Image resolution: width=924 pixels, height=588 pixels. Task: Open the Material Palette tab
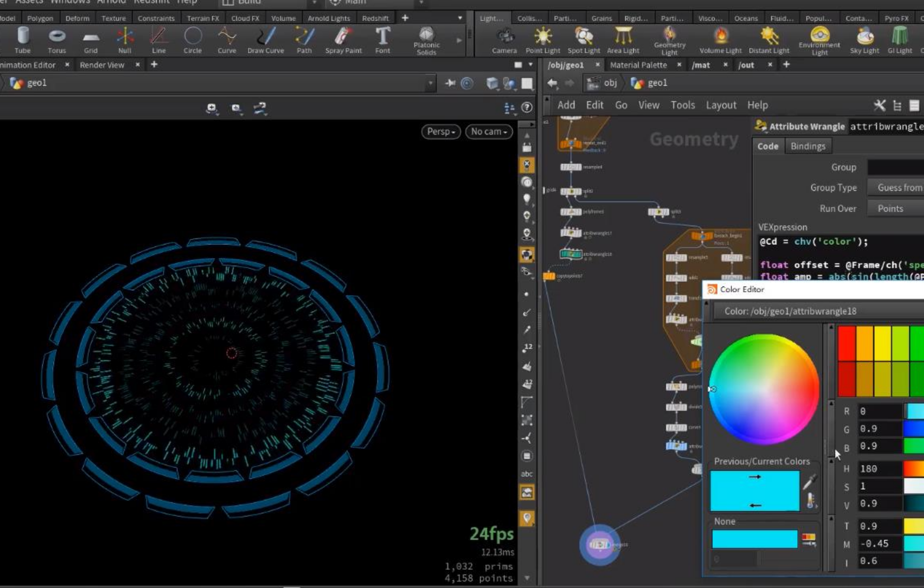(638, 65)
